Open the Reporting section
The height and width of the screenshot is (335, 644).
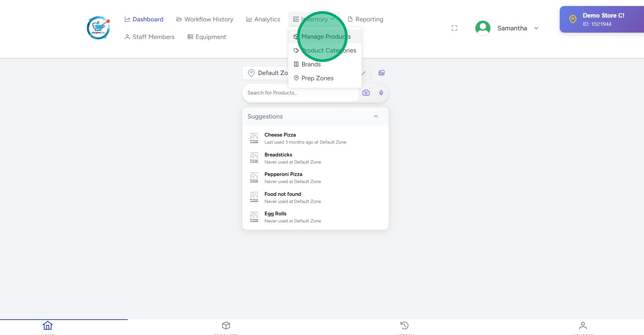(365, 19)
